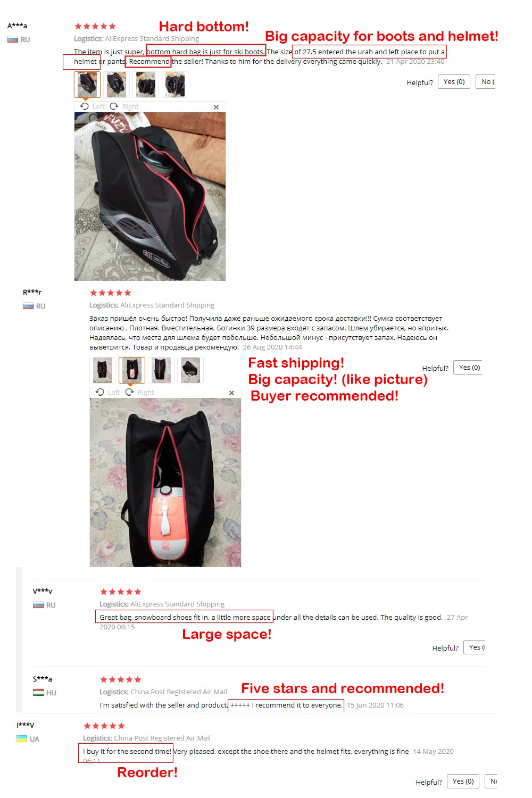This screenshot has height=798, width=532.
Task: Click the large red-trimmed boot bag photo
Action: (x=150, y=196)
